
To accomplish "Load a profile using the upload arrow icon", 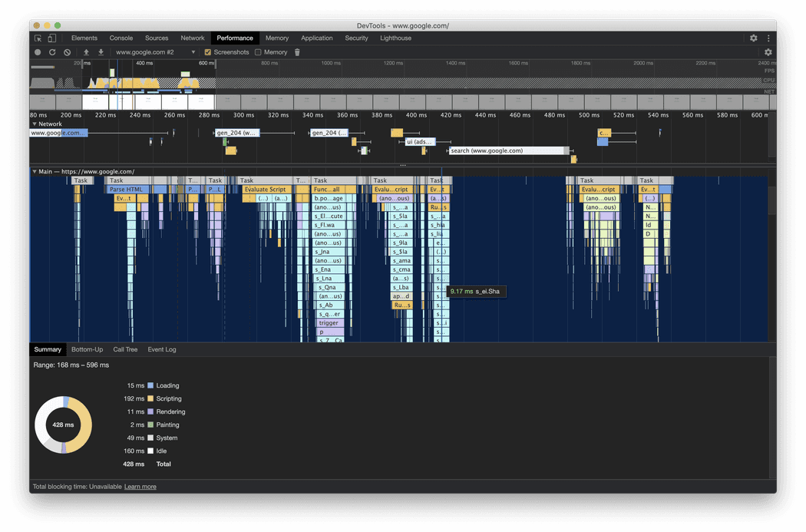I will (85, 52).
